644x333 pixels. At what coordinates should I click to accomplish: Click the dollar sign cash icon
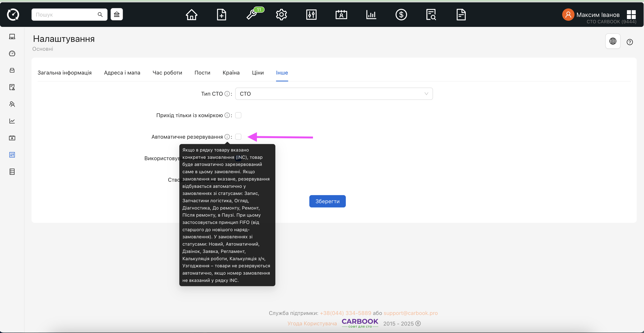tap(401, 15)
